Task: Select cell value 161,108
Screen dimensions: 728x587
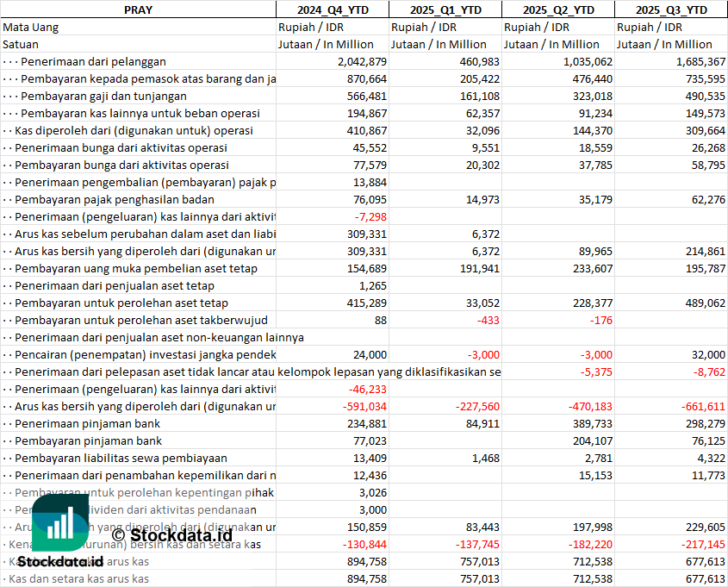Action: pyautogui.click(x=480, y=97)
